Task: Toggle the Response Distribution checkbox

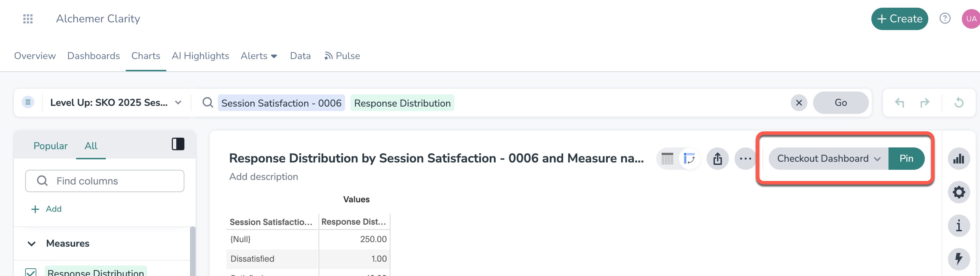Action: point(31,272)
